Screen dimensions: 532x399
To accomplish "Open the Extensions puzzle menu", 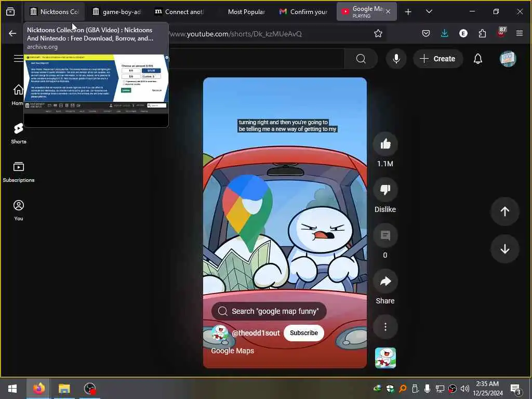I will [x=482, y=33].
